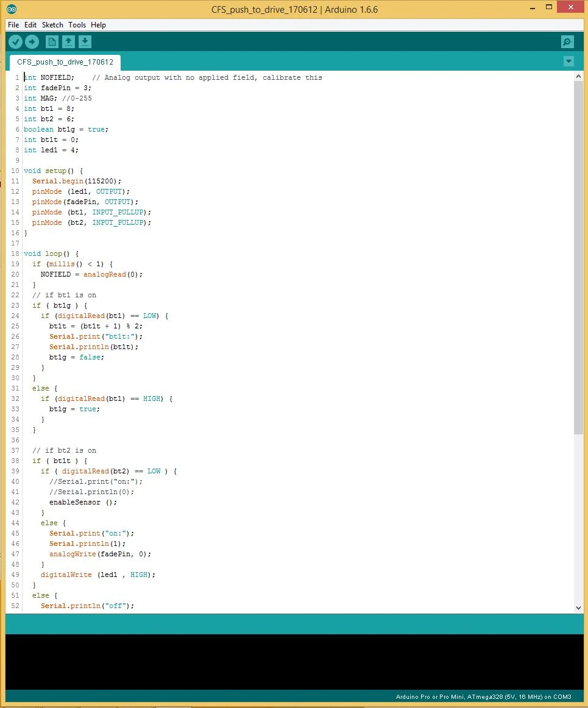Click the Verify checkmark icon
The image size is (588, 708).
(x=15, y=41)
